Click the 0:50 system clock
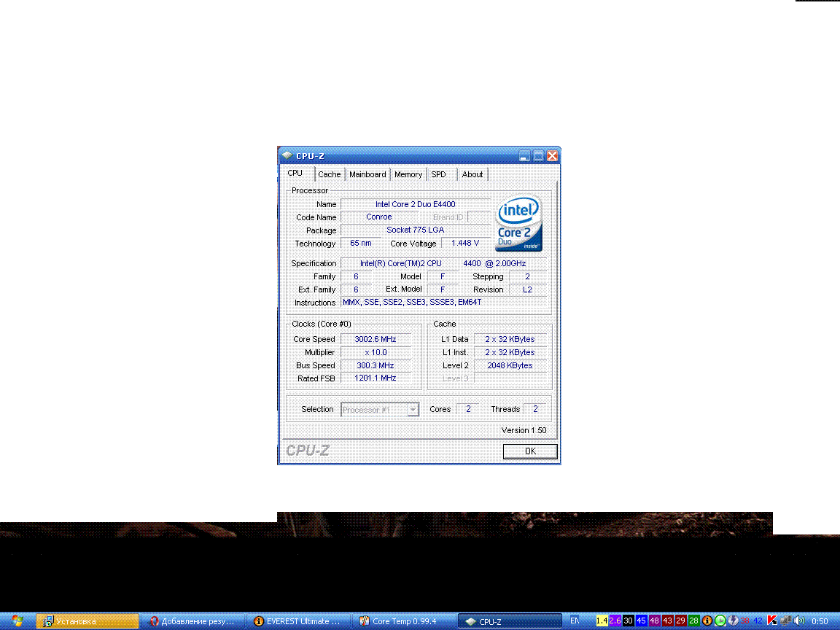This screenshot has width=840, height=630. tap(820, 621)
